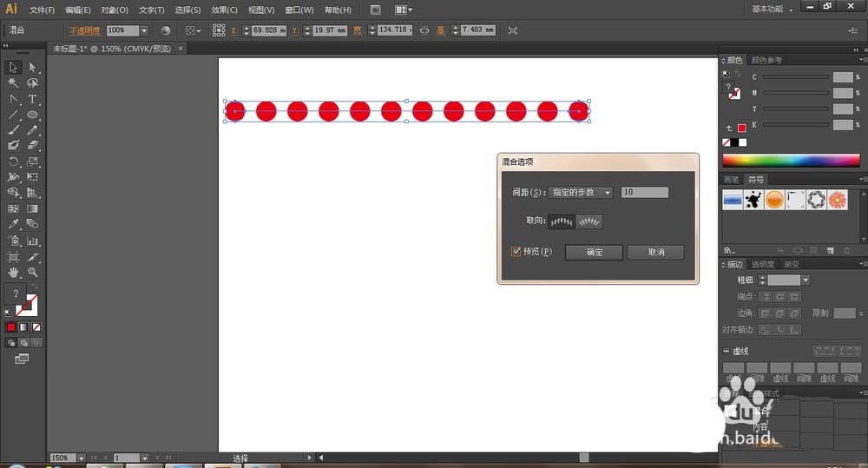Click the Change Screen Mode icon
The height and width of the screenshot is (468, 868).
(x=22, y=359)
